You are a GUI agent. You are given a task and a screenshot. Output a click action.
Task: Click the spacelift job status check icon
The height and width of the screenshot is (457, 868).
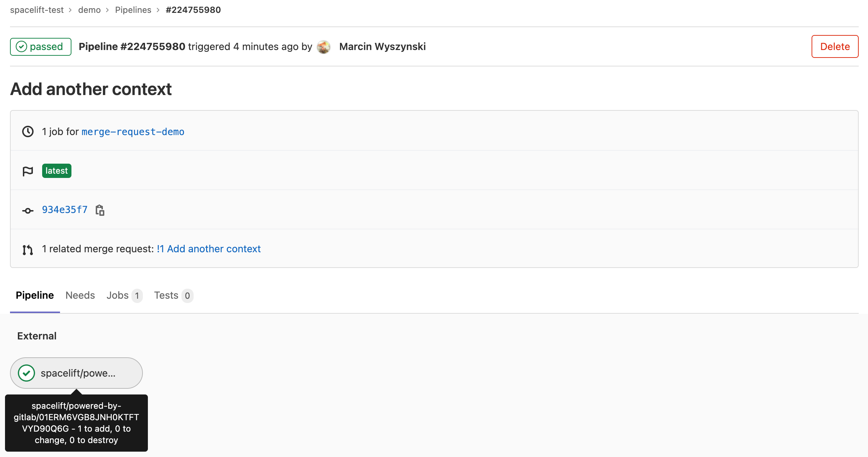[26, 373]
